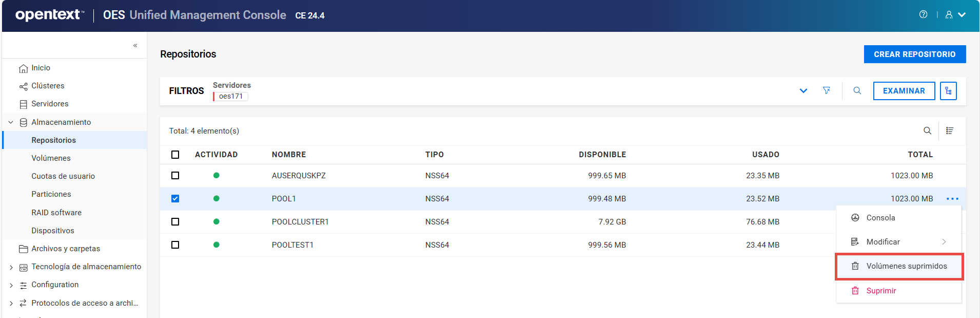Click the help question mark icon

pos(923,14)
